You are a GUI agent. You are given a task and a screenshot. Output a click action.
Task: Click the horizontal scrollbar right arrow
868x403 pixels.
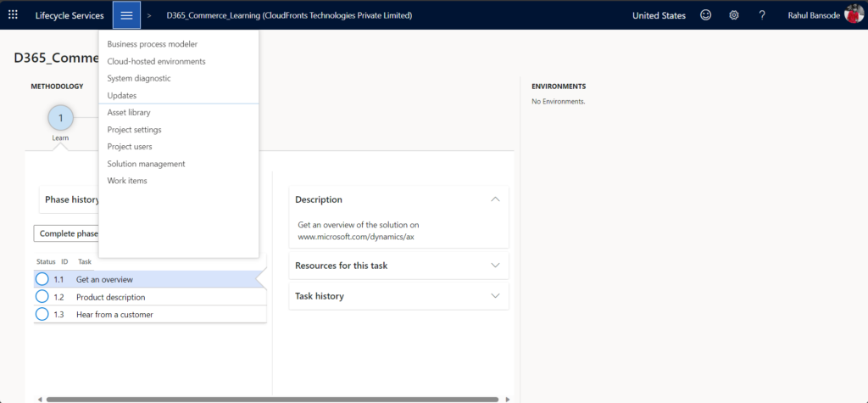[x=509, y=399]
